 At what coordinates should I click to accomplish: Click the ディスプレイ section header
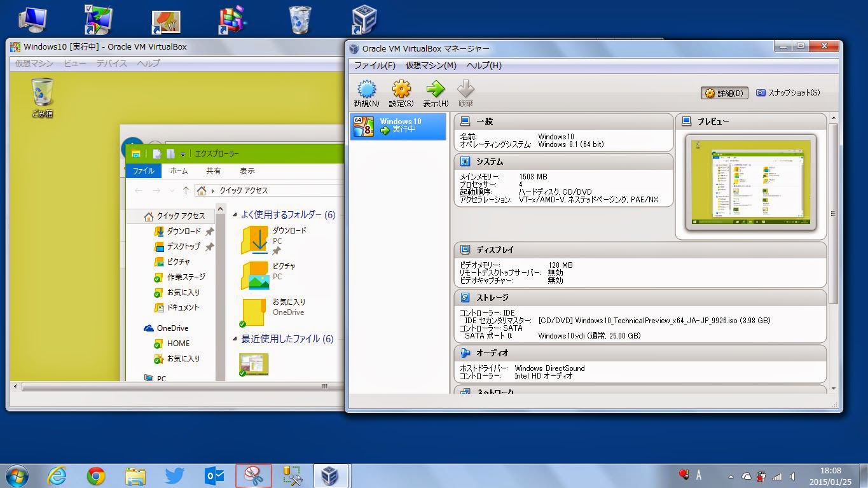[640, 250]
